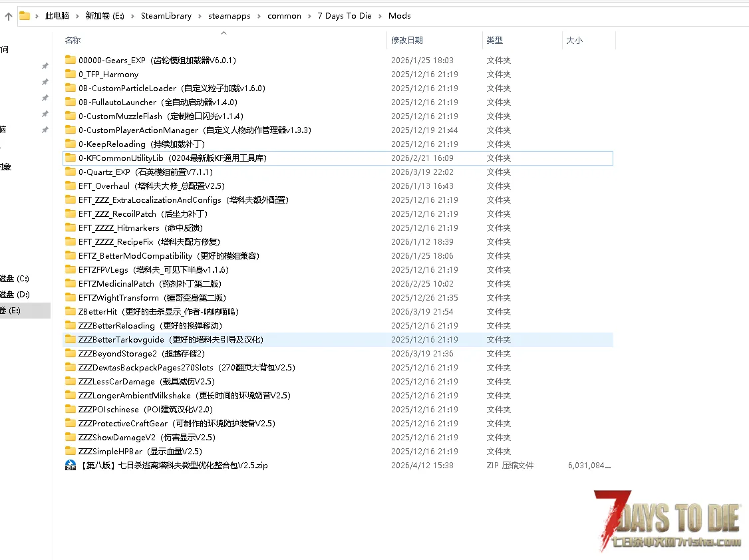Click the address bar folder icon
This screenshot has height=560, width=749.
25,16
